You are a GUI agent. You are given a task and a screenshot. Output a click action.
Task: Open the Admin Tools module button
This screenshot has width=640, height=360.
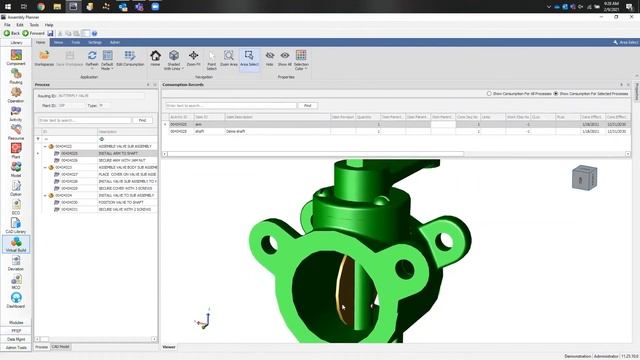click(16, 348)
